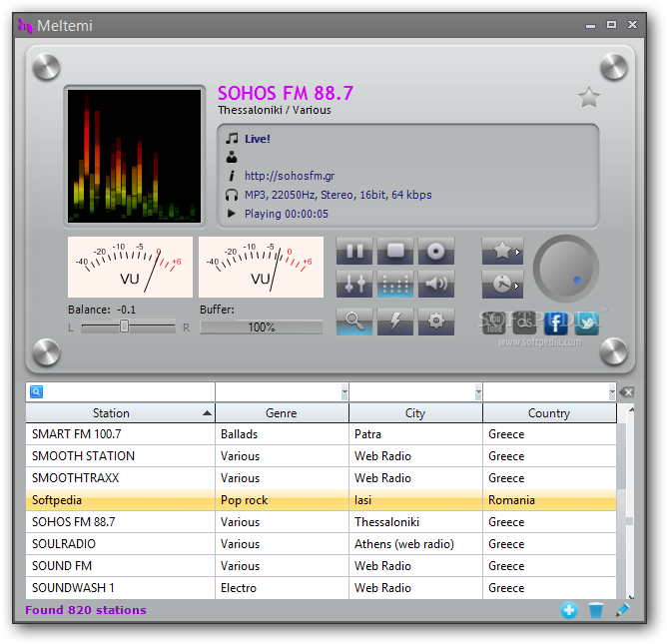Clear filters with the backspace X icon
Viewport: 667px width, 644px height.
pyautogui.click(x=627, y=392)
